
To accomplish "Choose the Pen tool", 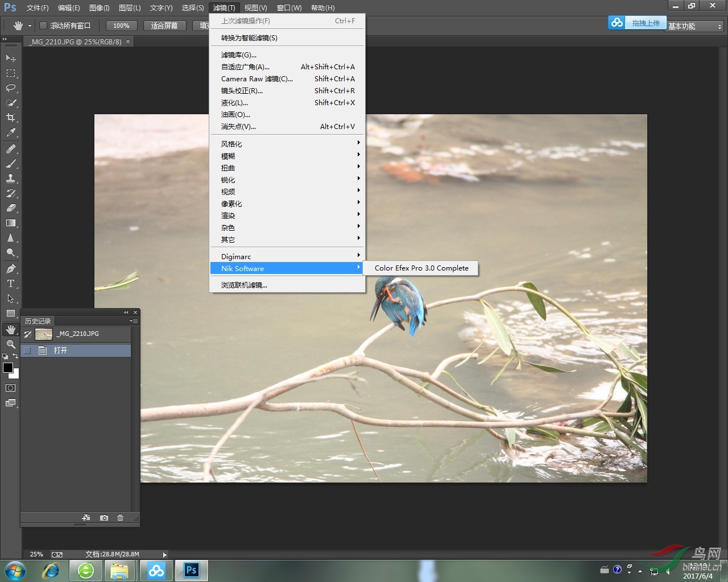I will point(11,268).
